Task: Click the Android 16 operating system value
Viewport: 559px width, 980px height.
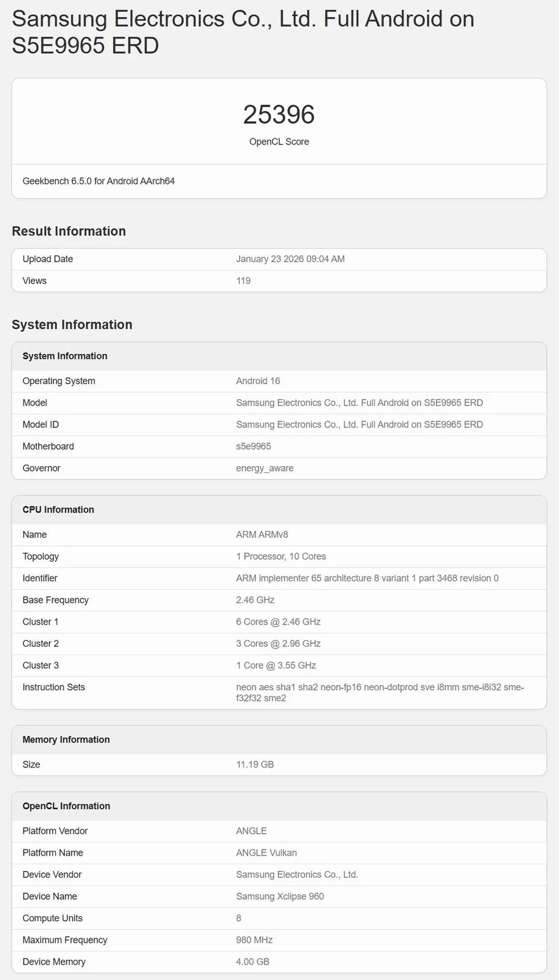Action: [x=258, y=381]
